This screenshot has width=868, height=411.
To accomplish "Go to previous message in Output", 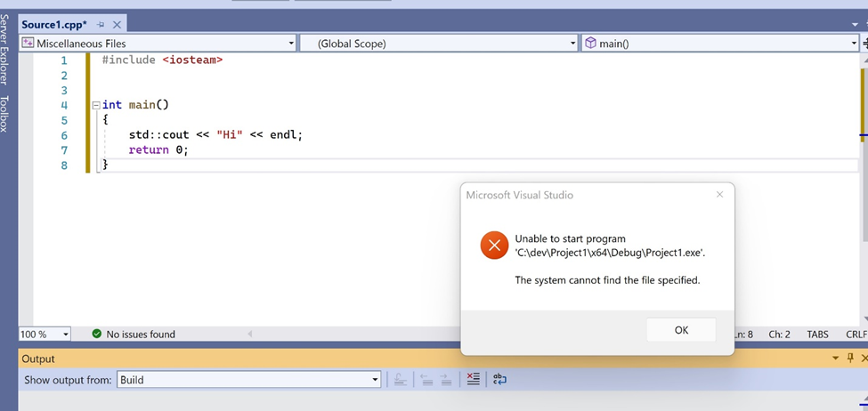I will pos(426,380).
